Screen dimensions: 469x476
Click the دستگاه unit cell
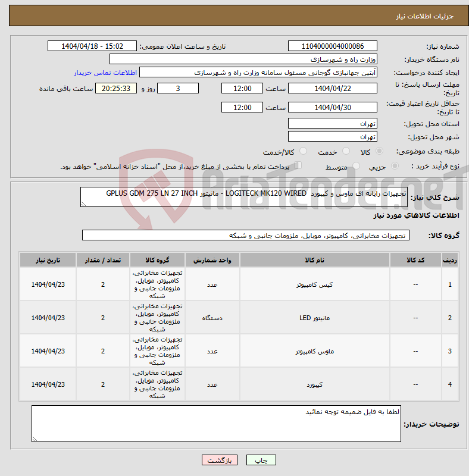click(x=212, y=318)
